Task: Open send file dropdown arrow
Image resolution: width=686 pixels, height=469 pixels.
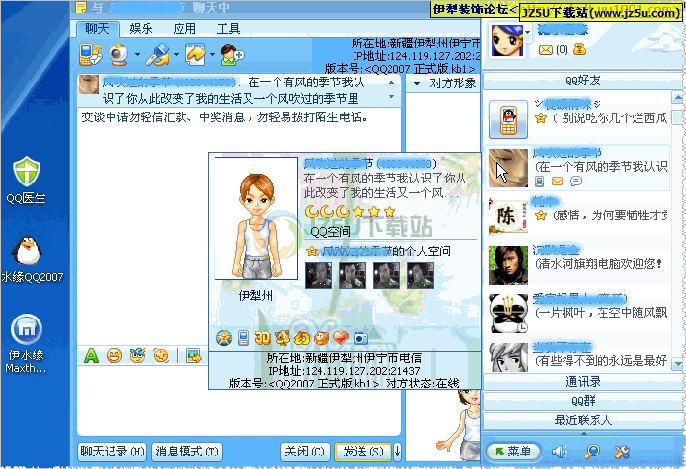Action: coord(212,55)
